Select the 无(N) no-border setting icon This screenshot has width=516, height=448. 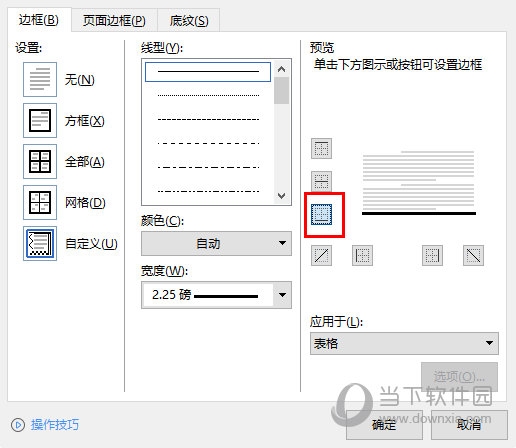pos(40,79)
